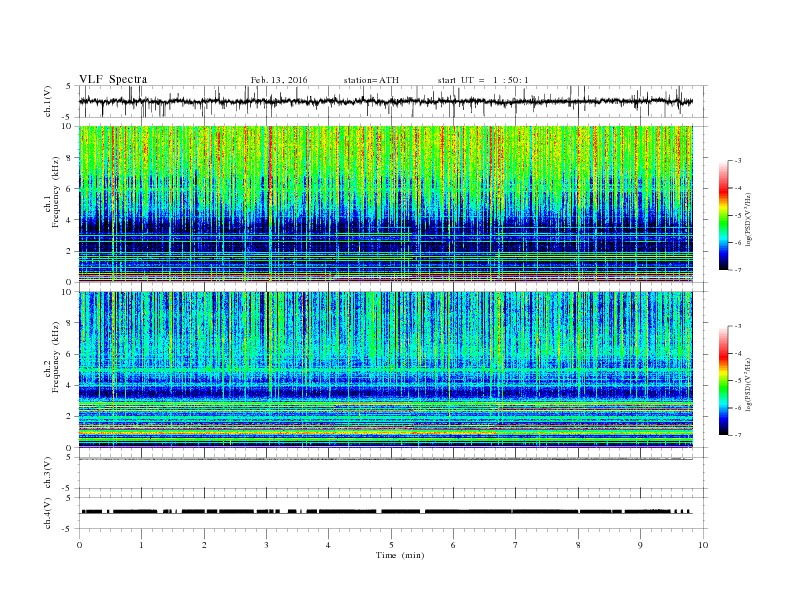Click time axis tick label "1"

click(141, 545)
